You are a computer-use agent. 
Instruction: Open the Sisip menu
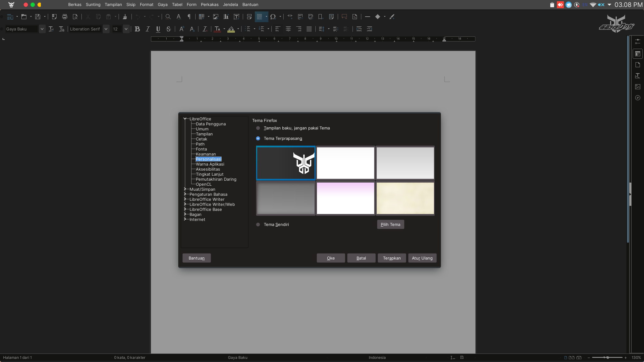[x=131, y=5]
